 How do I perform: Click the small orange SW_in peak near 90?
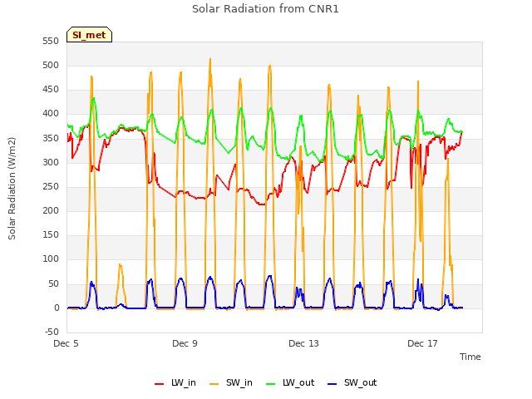[120, 265]
